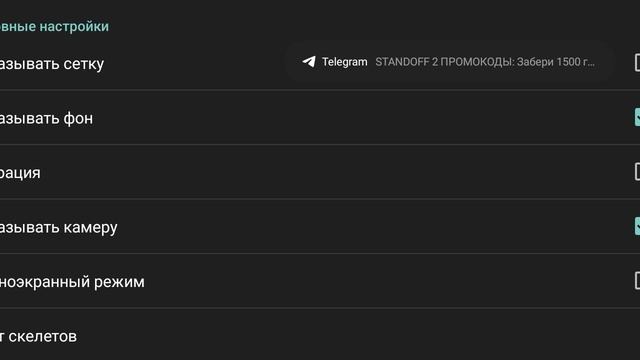Click the показывать камеру label text

click(x=58, y=227)
